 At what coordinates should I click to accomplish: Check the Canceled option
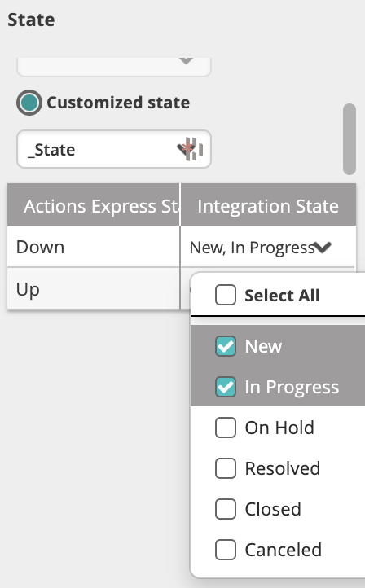226,550
